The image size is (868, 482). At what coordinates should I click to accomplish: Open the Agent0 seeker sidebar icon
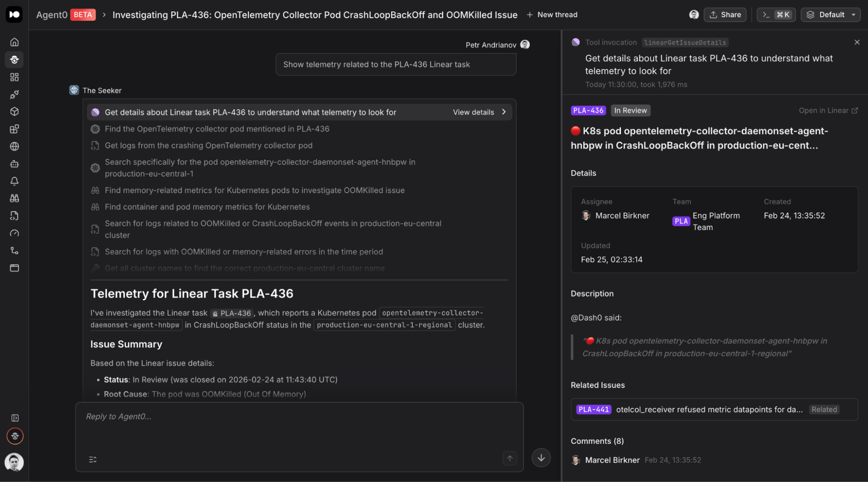(x=14, y=59)
